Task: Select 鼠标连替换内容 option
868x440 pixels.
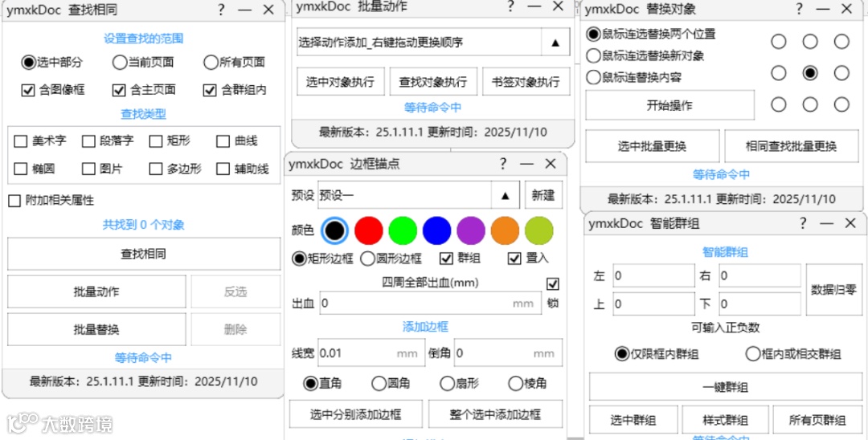Action: (x=634, y=77)
